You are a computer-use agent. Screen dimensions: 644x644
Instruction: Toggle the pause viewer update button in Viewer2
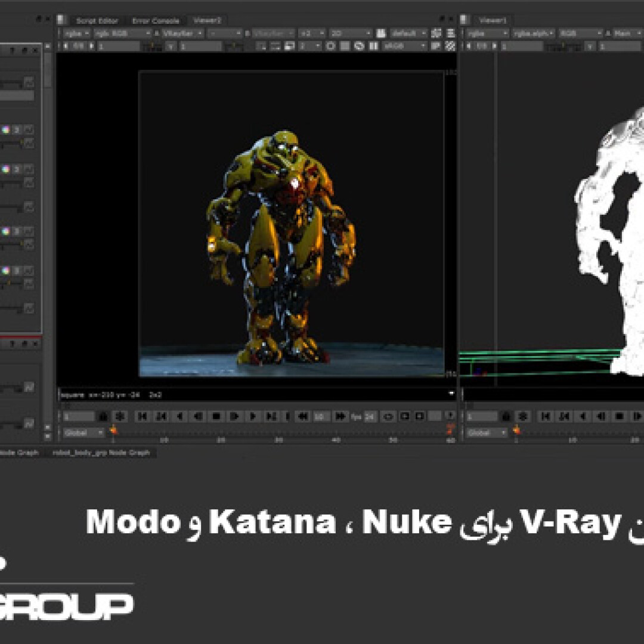373,46
